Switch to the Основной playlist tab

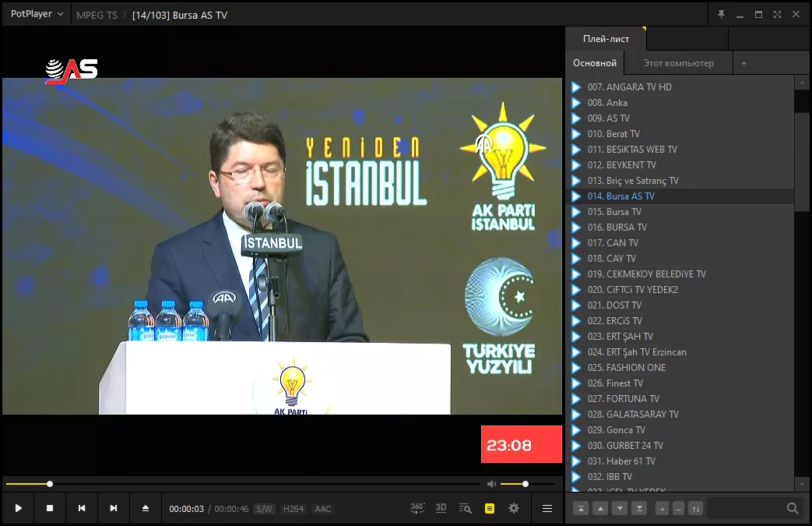(x=595, y=62)
